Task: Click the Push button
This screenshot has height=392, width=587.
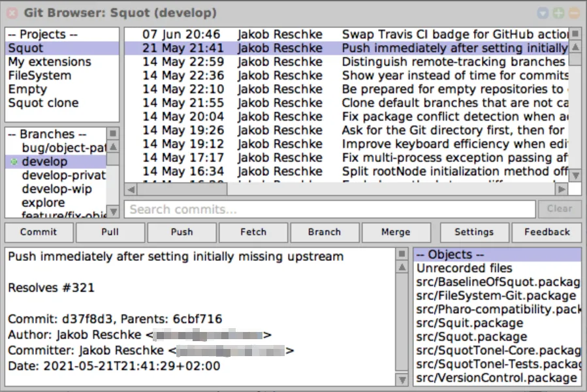Action: [x=182, y=232]
